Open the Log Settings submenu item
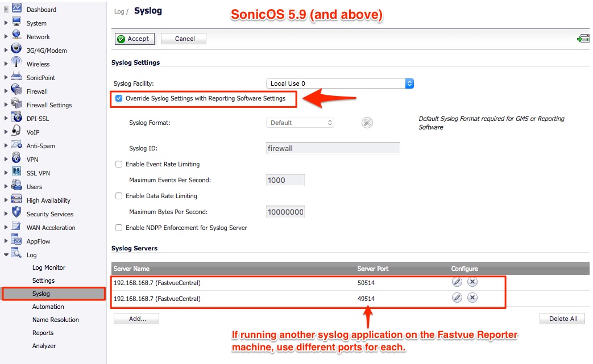 tap(43, 281)
